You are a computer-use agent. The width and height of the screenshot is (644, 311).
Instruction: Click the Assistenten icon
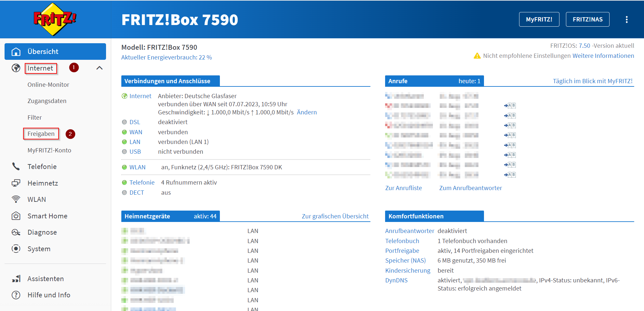[16, 279]
